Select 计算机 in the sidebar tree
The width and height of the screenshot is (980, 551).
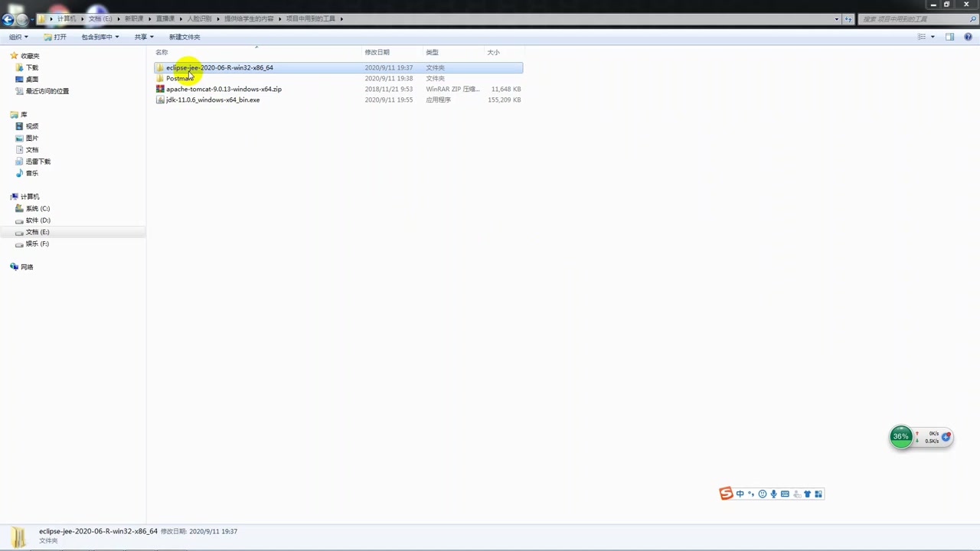(30, 197)
